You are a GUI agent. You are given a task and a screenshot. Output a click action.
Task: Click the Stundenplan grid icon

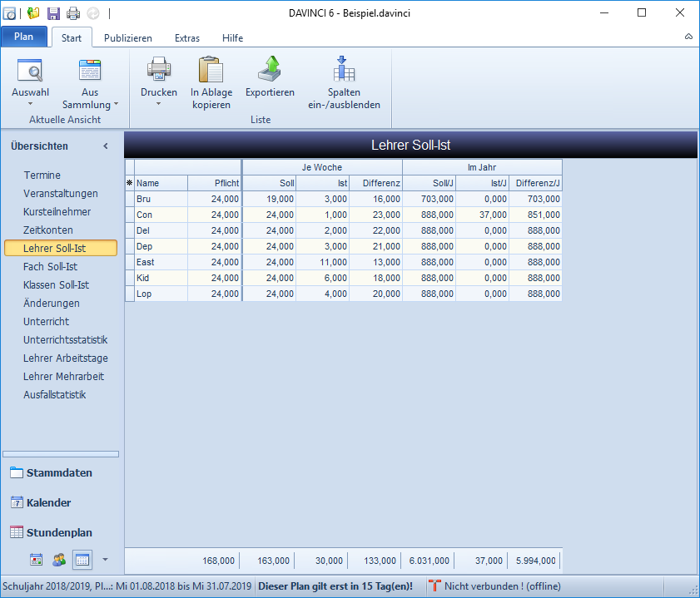(x=17, y=532)
